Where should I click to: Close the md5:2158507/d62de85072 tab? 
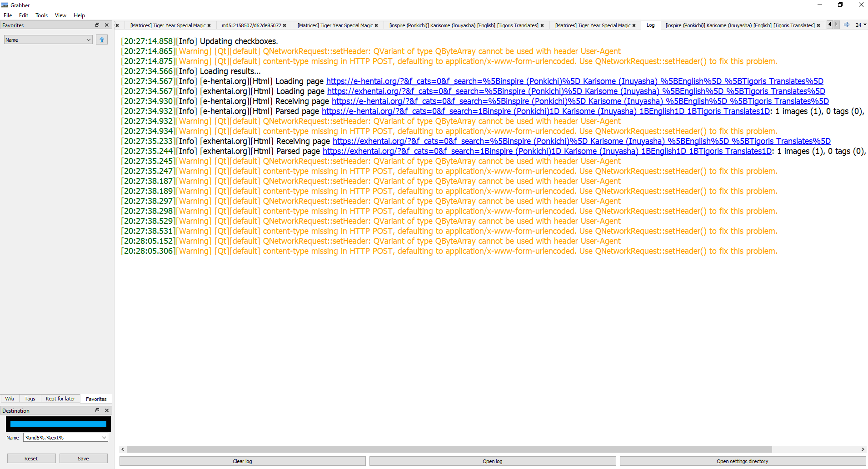[284, 26]
